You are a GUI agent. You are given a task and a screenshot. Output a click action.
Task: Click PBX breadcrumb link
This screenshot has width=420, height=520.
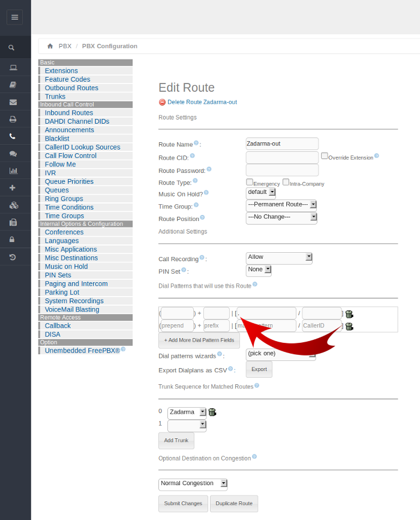[x=65, y=46]
